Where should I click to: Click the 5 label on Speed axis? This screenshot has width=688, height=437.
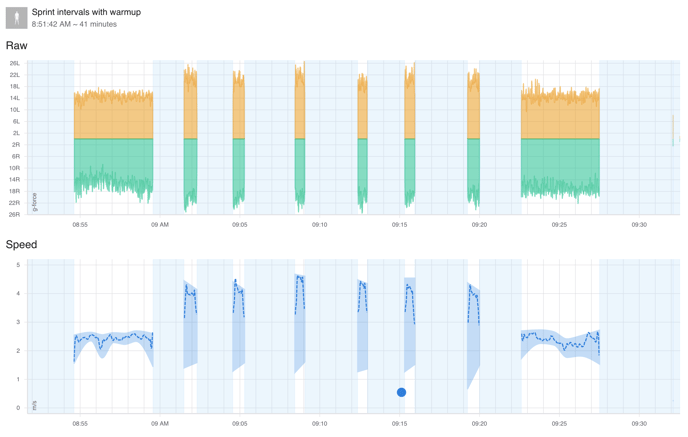tap(18, 265)
